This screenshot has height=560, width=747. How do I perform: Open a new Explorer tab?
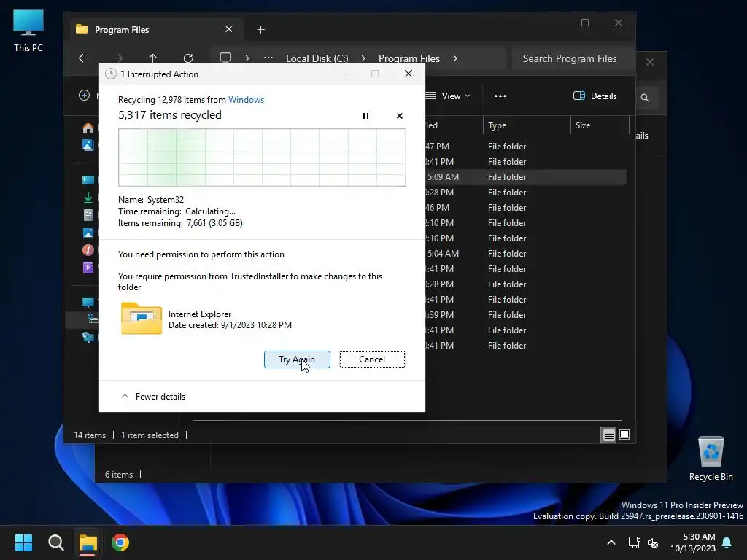point(260,29)
